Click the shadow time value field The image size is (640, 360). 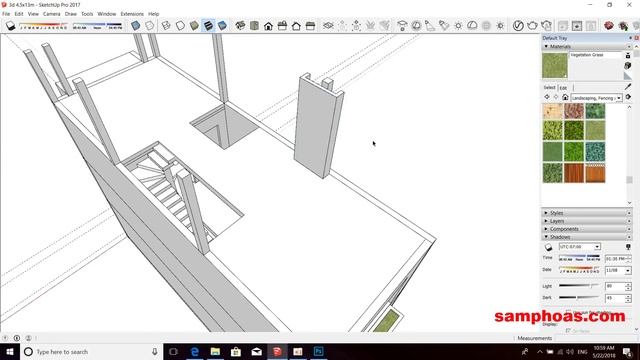tap(616, 258)
